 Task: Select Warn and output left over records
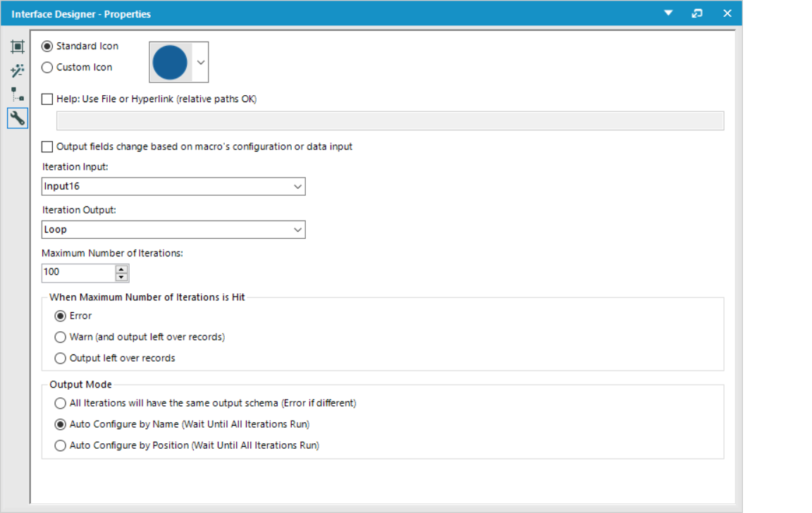(60, 337)
